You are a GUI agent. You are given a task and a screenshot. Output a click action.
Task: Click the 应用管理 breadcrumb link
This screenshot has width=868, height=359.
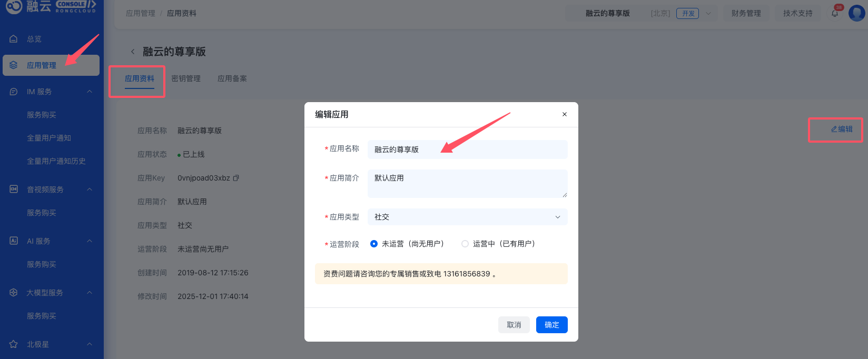point(141,13)
